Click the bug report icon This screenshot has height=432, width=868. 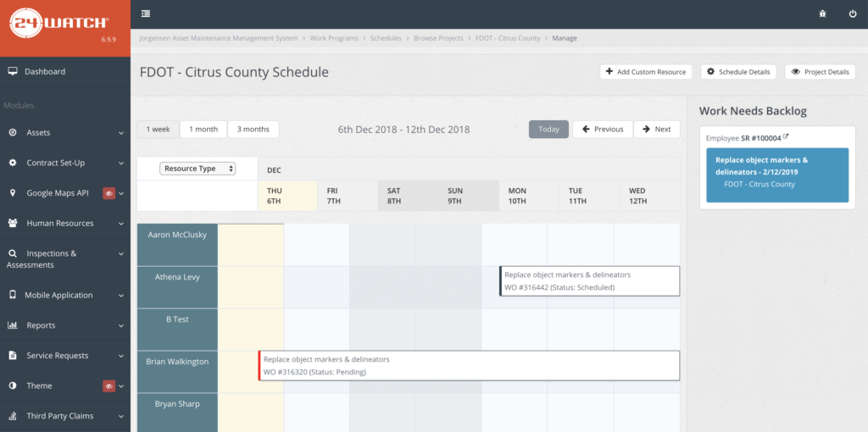[822, 14]
